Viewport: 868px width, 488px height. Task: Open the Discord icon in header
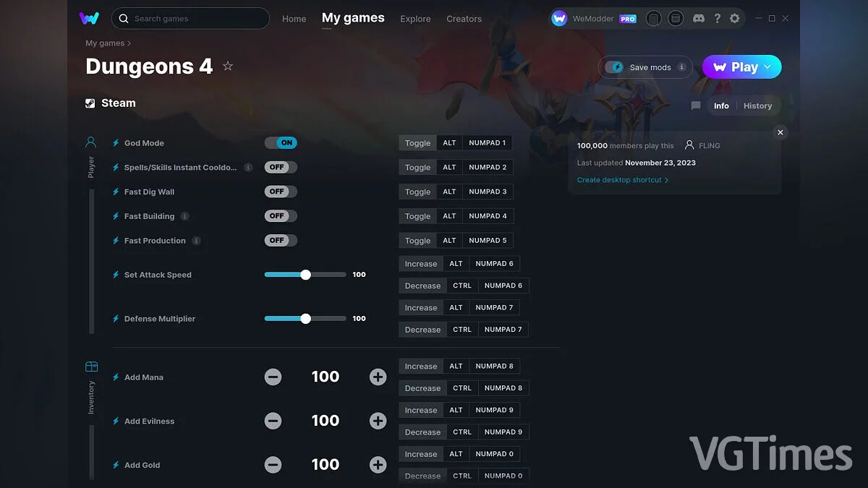tap(699, 19)
